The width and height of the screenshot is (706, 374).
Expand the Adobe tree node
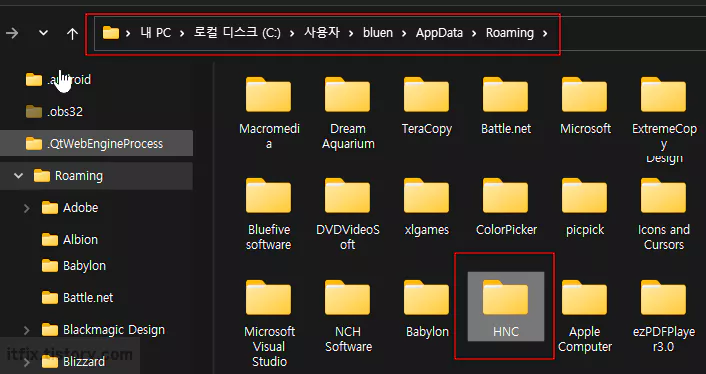pyautogui.click(x=27, y=208)
